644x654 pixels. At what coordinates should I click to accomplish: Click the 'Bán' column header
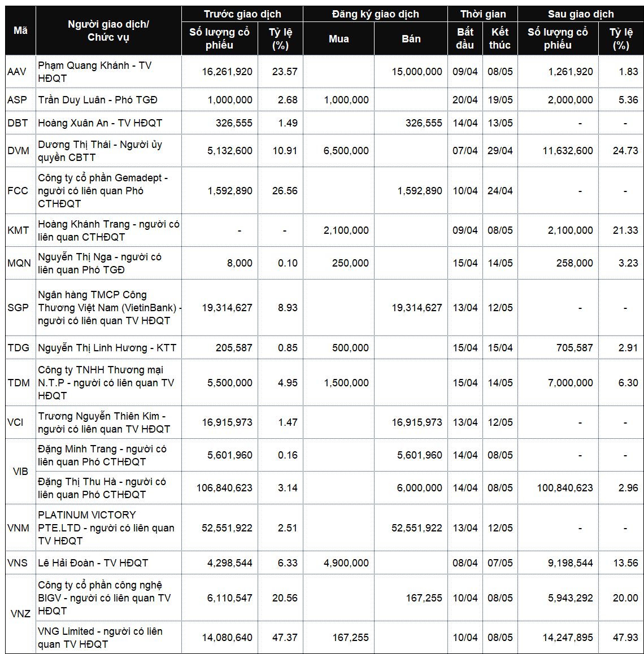pyautogui.click(x=411, y=39)
